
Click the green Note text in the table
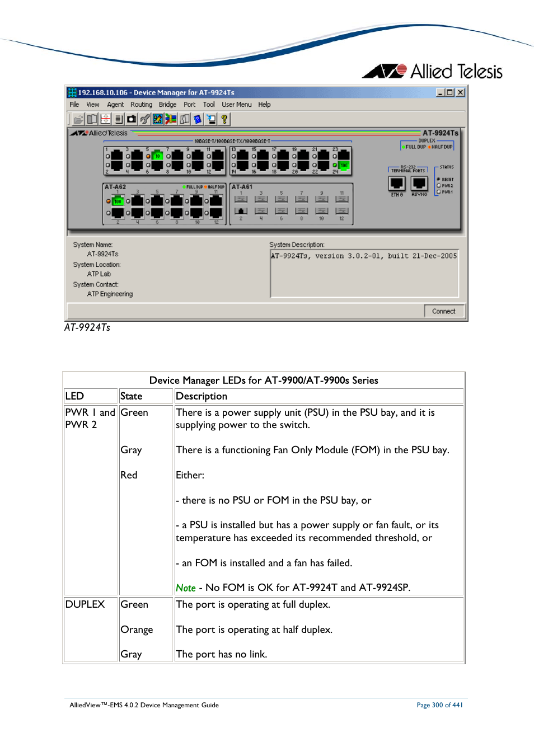pos(186,588)
